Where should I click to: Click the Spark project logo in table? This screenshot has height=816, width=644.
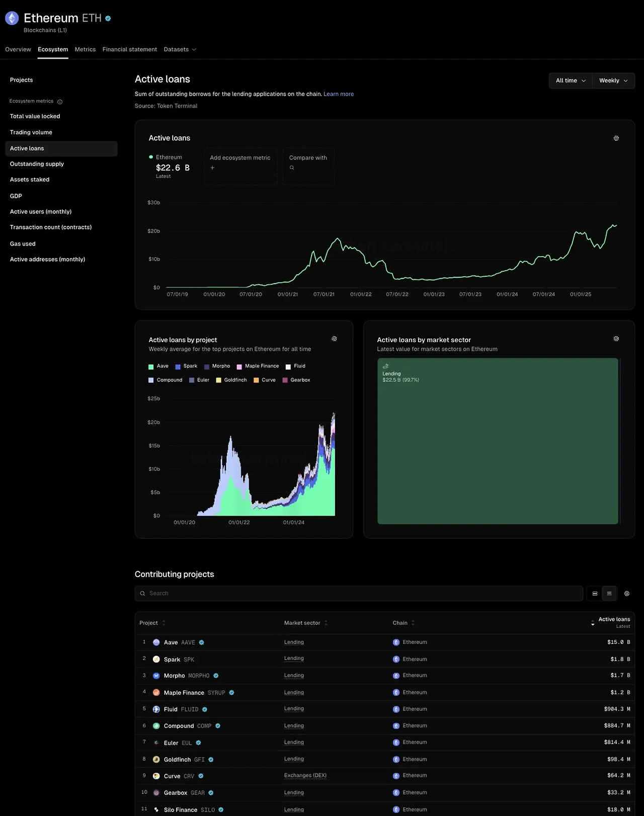(x=156, y=659)
